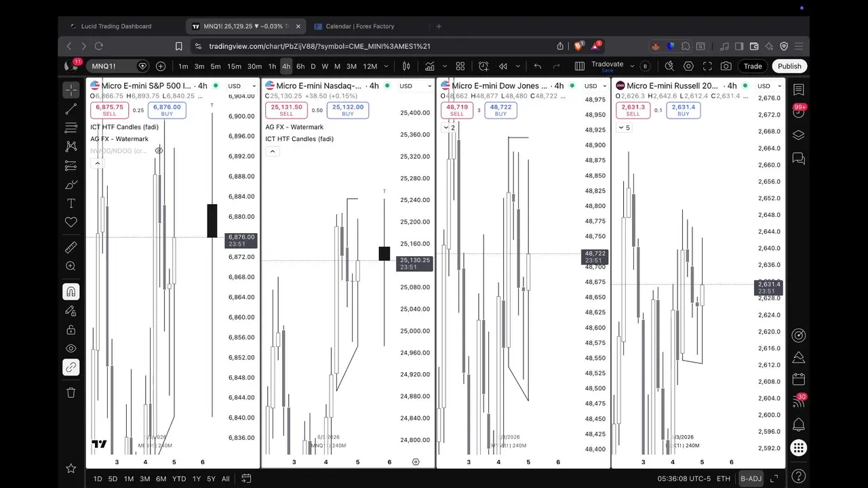This screenshot has height=488, width=868.
Task: Open the bar replay tool
Action: 503,66
